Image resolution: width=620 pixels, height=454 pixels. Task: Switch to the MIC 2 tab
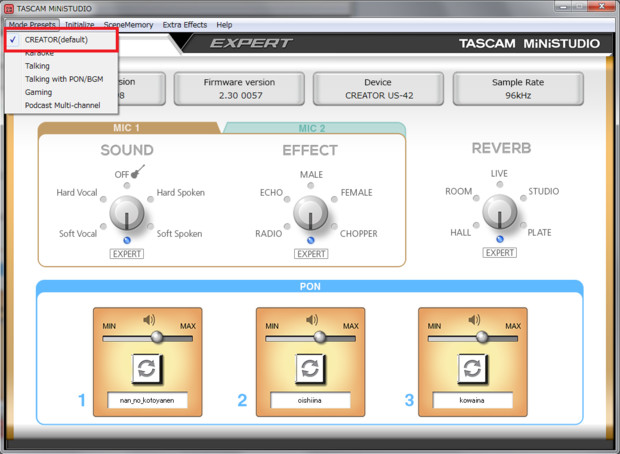[312, 128]
